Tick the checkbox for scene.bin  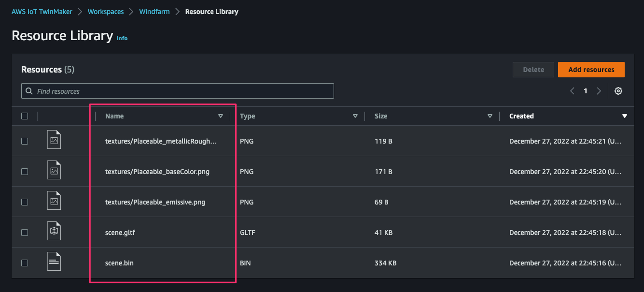coord(25,263)
